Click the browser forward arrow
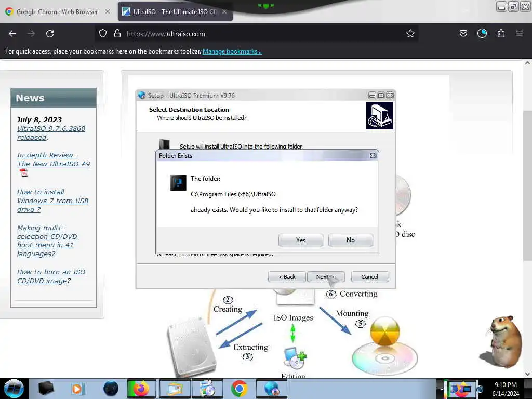This screenshot has width=532, height=399. [31, 34]
